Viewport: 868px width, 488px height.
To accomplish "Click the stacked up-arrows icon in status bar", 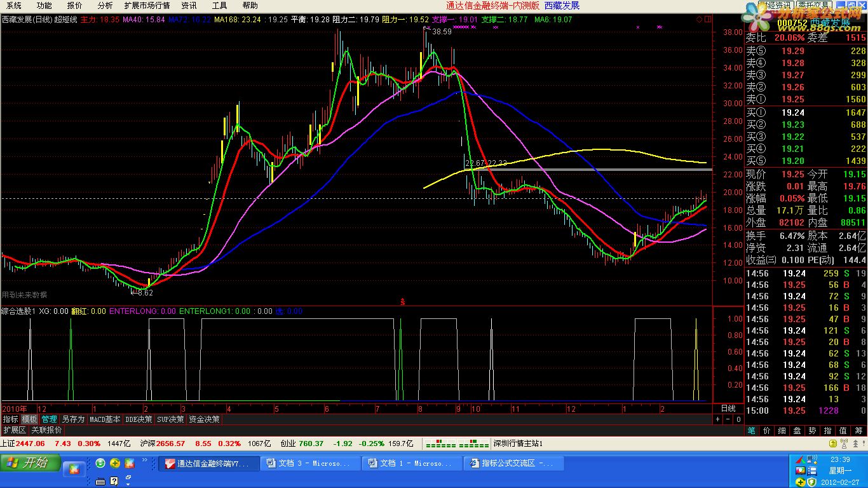I will [855, 444].
